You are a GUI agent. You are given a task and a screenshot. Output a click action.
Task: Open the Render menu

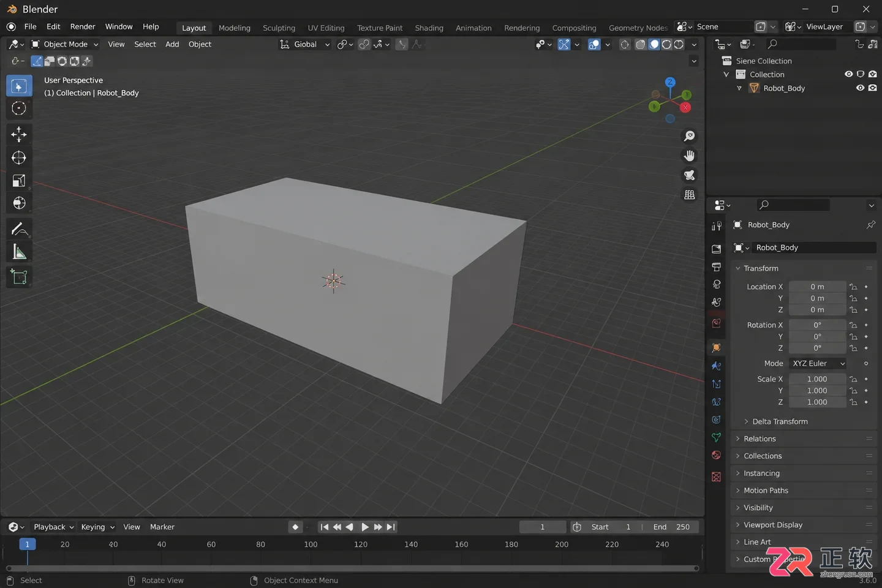[x=83, y=27]
